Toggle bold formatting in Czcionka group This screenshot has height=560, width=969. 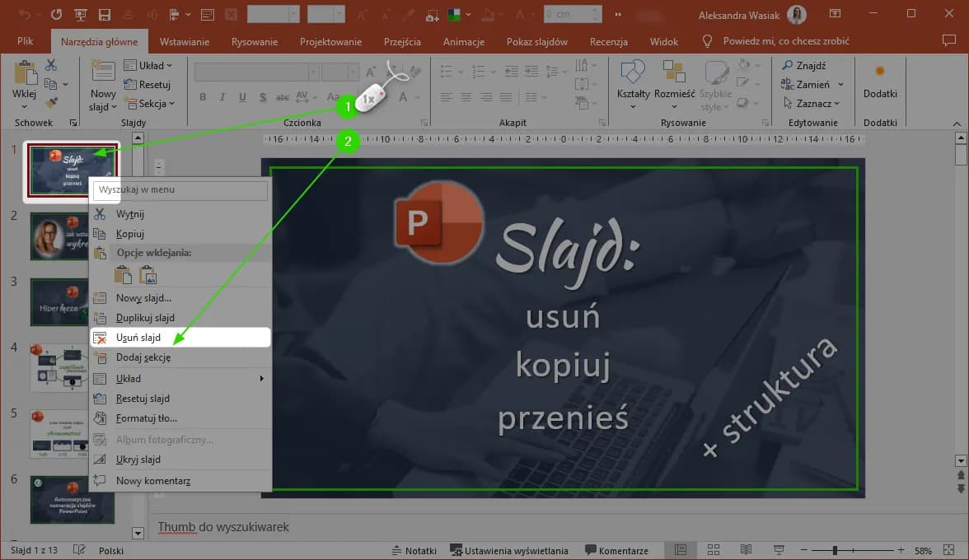(x=203, y=96)
